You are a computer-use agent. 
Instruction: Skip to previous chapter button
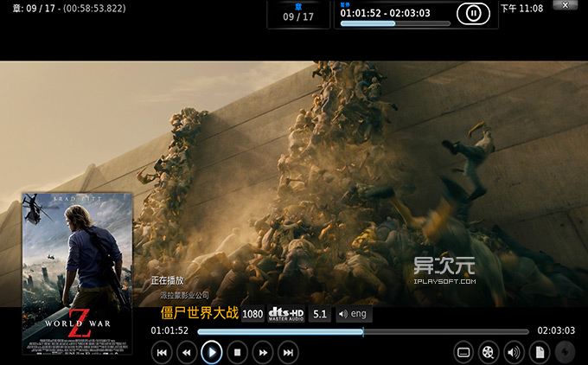click(x=162, y=352)
